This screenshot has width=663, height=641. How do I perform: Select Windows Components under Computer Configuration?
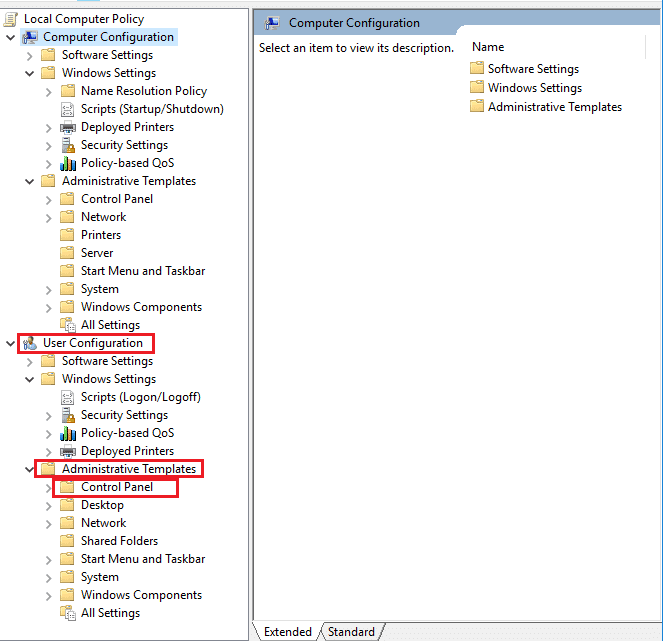(141, 307)
